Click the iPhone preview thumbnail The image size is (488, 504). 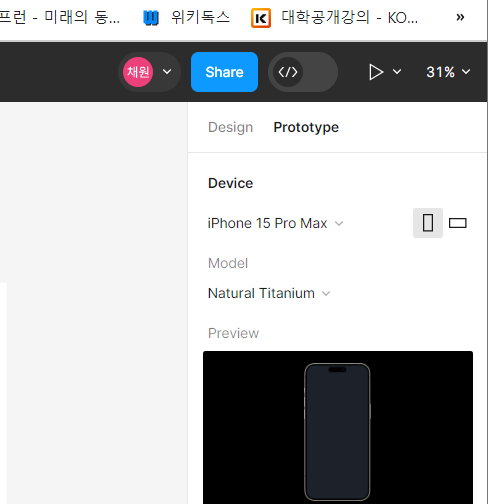(338, 428)
